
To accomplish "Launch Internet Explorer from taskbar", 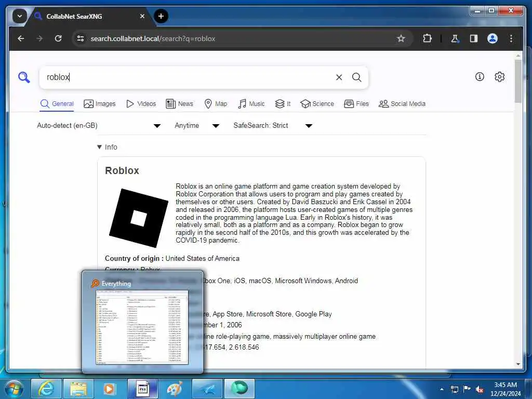I will click(46, 389).
